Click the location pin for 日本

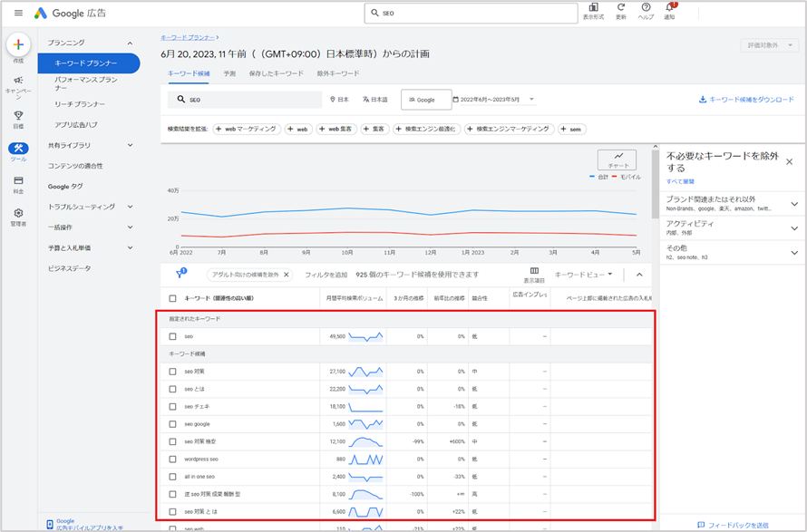coord(333,100)
